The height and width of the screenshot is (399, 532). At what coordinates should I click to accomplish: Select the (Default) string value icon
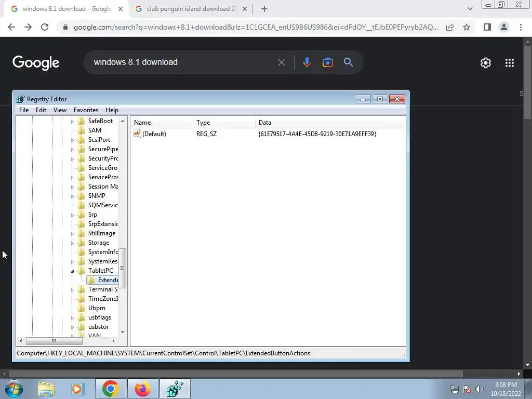[x=137, y=134]
